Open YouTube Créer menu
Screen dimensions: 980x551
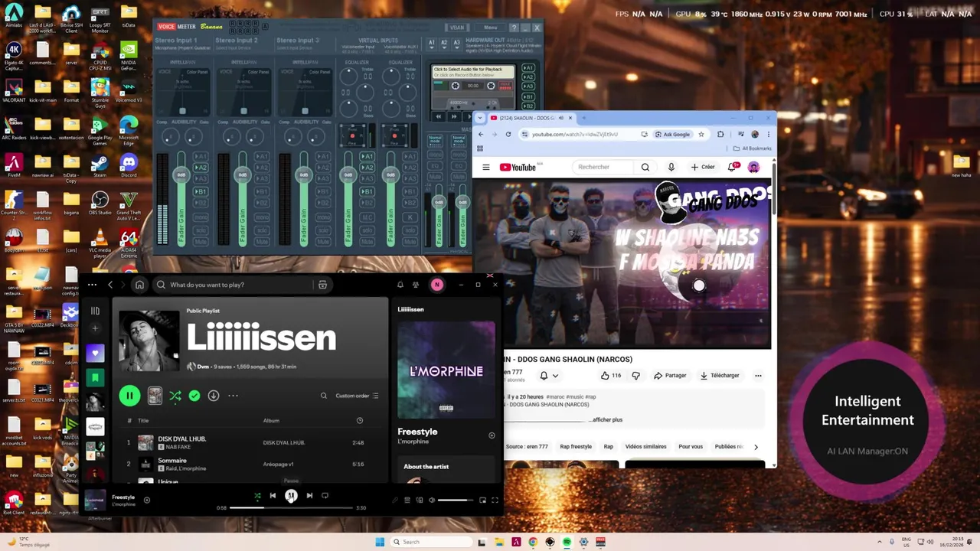(x=703, y=167)
